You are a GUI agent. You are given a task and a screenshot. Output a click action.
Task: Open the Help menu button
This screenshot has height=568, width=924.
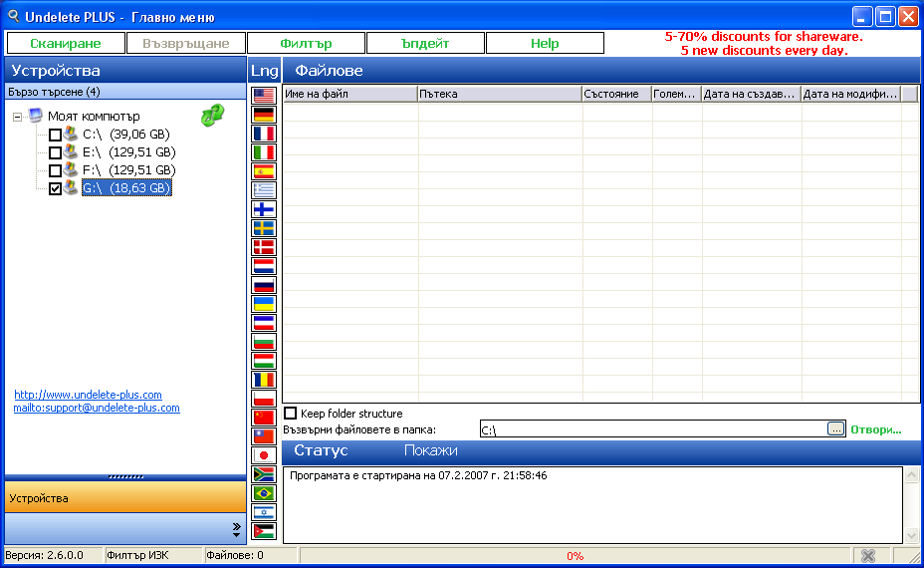click(x=545, y=43)
